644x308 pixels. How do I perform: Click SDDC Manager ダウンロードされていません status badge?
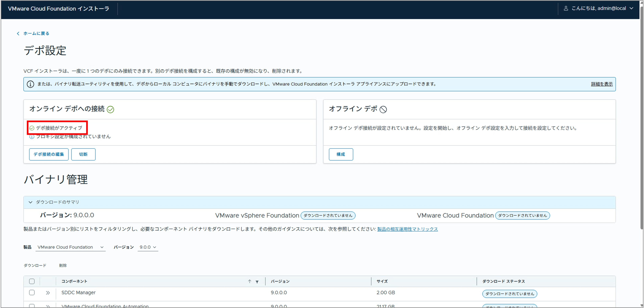click(509, 294)
